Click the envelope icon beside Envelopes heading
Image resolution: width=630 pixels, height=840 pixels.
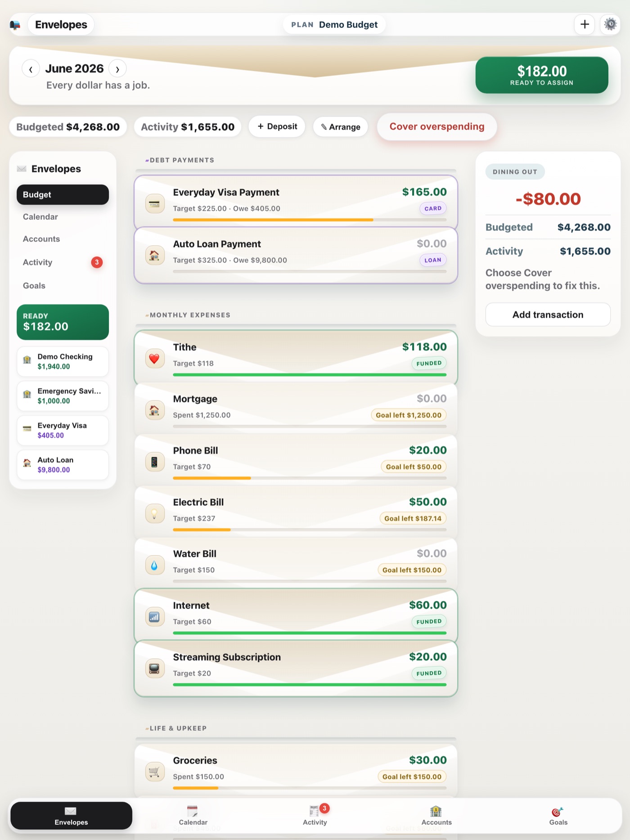(x=22, y=169)
